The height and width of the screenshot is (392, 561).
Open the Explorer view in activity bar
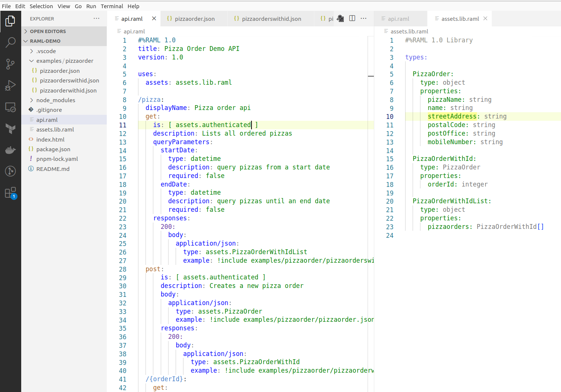coord(10,21)
